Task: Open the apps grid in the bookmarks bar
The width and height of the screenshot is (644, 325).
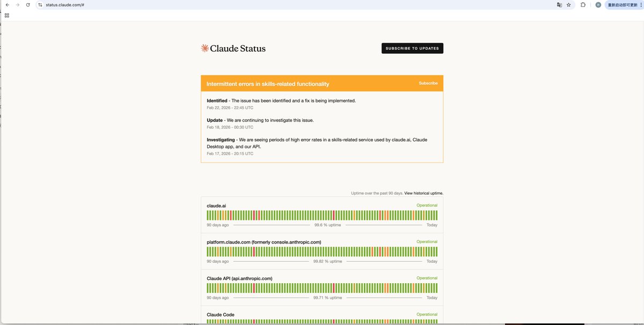Action: click(7, 16)
